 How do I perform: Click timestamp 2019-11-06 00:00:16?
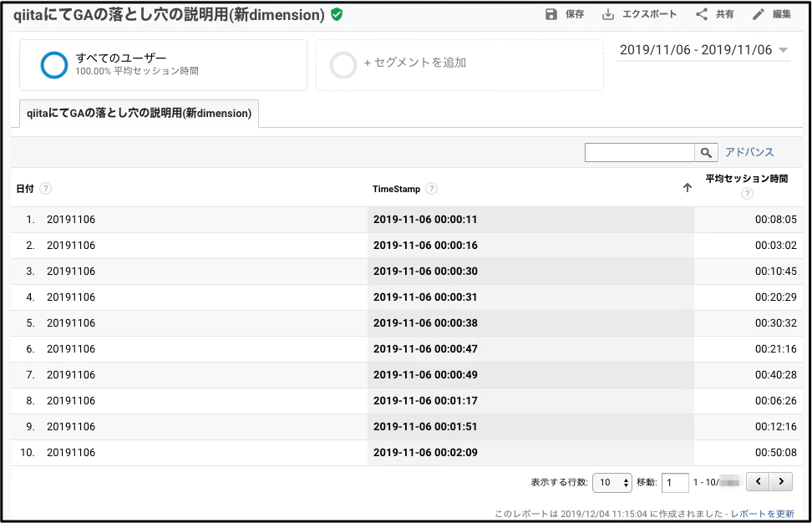(425, 246)
